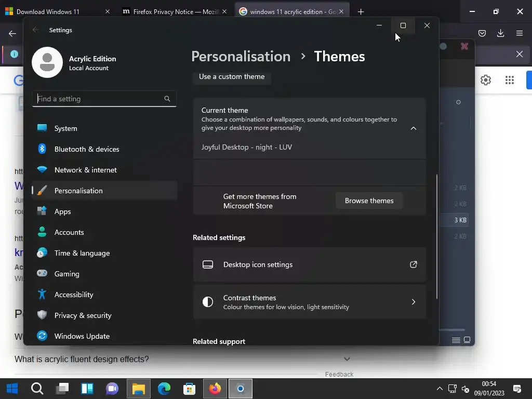This screenshot has height=399, width=532.
Task: Open Bluetooth & devices settings
Action: 104,149
